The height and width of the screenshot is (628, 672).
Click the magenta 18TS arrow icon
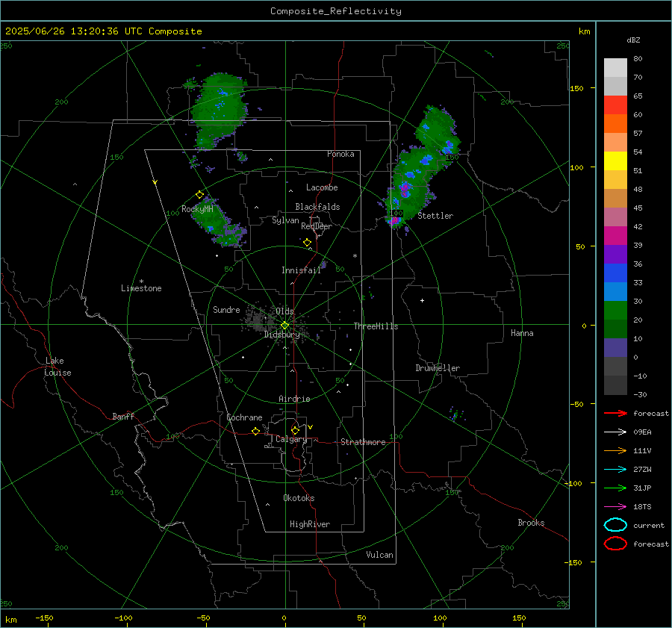615,507
